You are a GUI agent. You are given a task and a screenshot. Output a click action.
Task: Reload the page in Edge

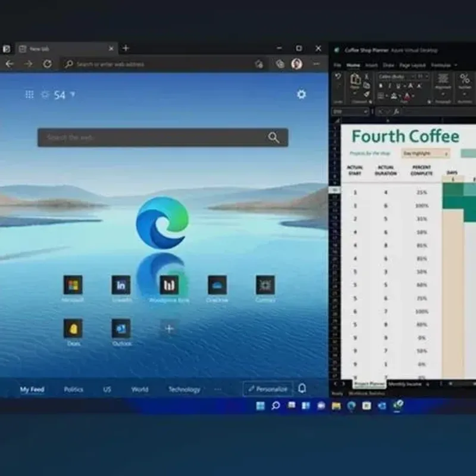(47, 64)
